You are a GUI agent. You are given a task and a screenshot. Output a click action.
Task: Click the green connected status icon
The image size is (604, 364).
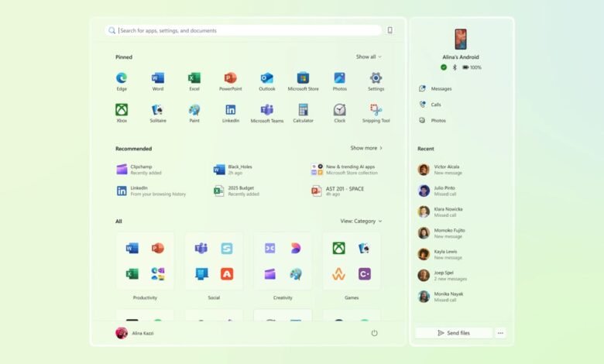[x=444, y=67]
